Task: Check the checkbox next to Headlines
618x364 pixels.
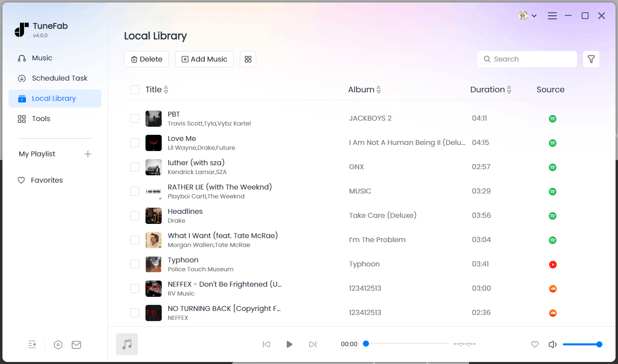Action: tap(135, 215)
